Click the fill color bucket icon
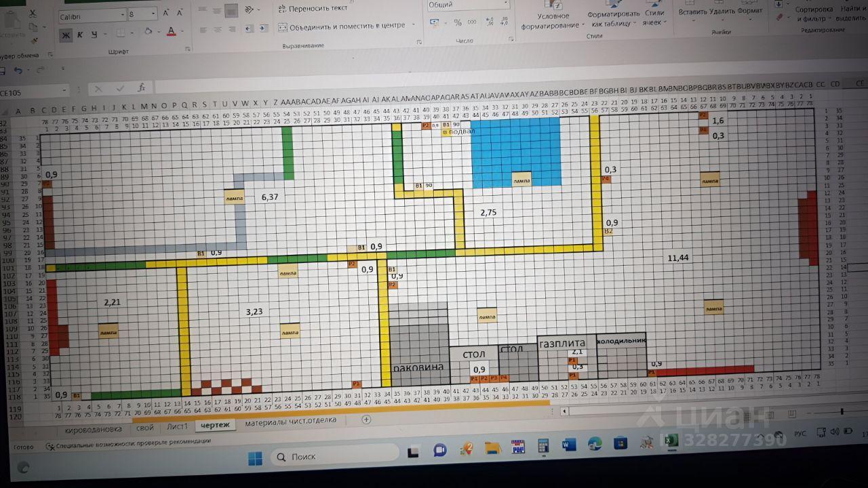Screen dimensions: 868x488 [149, 33]
